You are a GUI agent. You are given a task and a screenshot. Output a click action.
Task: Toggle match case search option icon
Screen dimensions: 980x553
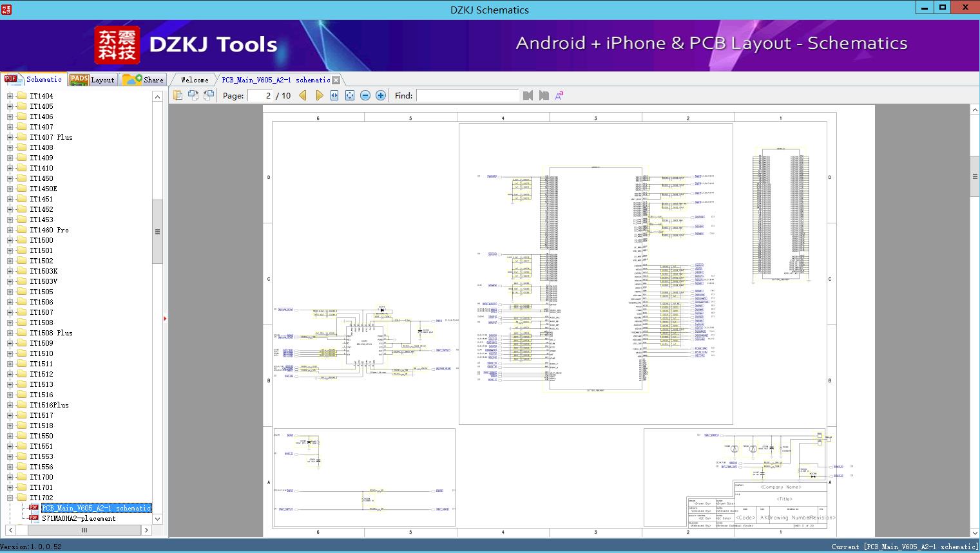pos(559,95)
